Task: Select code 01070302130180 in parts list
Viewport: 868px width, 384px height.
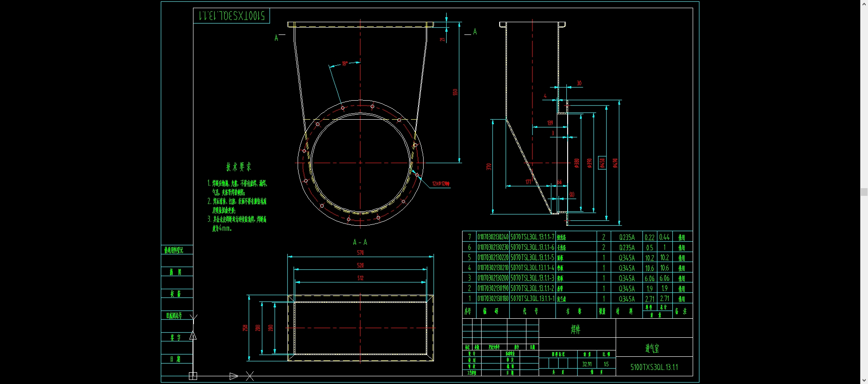Action: click(493, 299)
